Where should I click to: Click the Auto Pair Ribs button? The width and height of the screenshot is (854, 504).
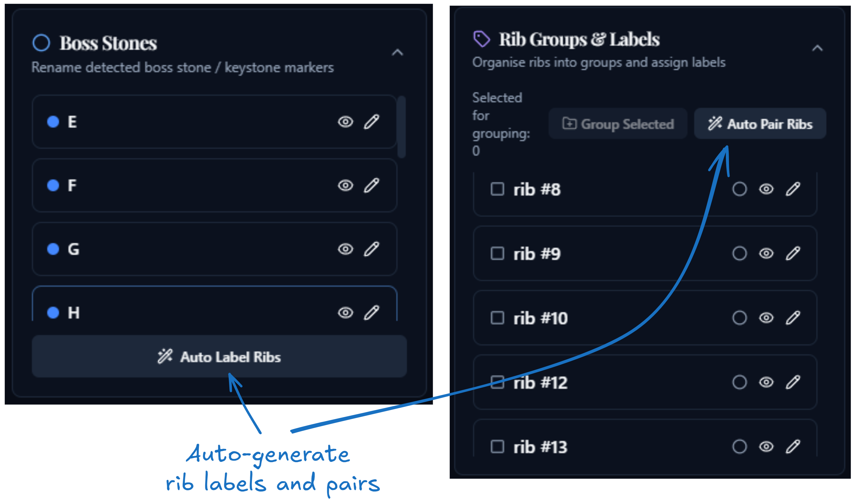pos(760,124)
